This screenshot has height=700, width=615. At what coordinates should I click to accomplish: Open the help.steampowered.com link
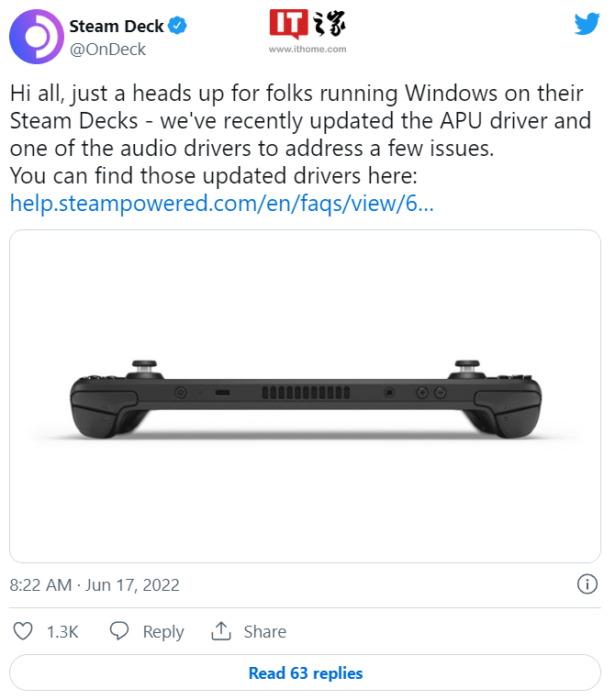point(221,204)
